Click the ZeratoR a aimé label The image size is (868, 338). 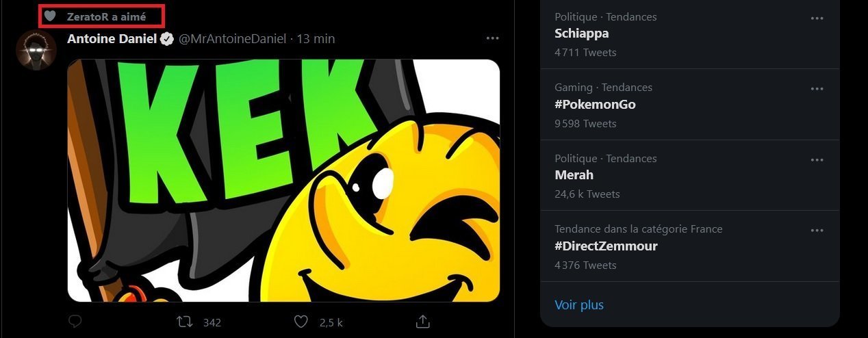click(106, 16)
